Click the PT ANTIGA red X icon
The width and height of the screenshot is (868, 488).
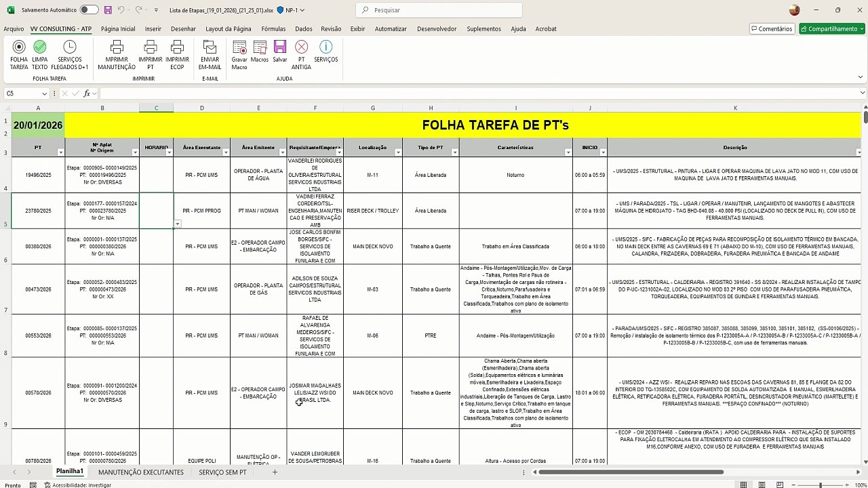301,47
